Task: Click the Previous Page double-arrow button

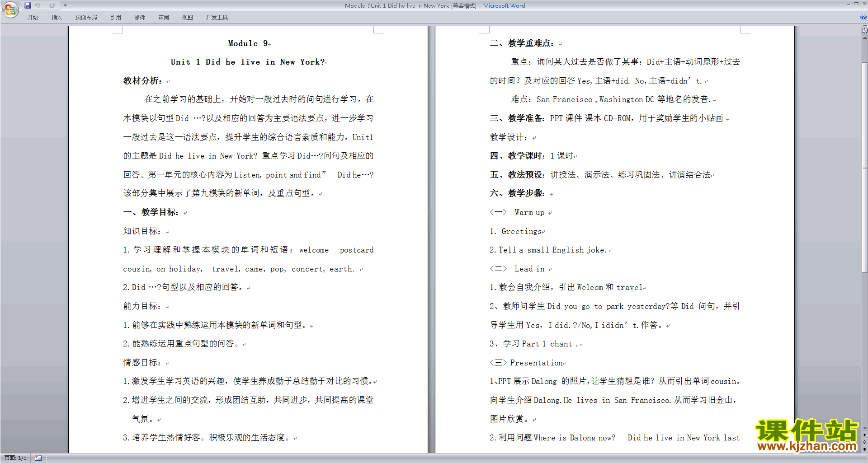Action: coord(864,435)
